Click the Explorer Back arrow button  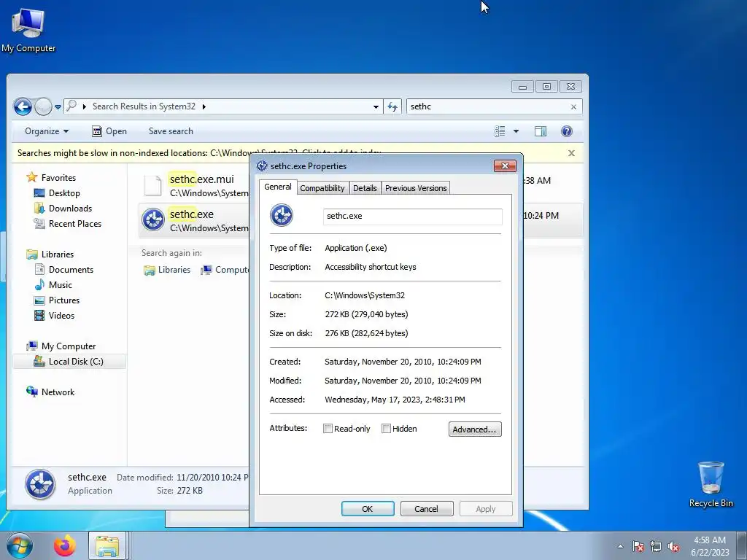point(23,106)
